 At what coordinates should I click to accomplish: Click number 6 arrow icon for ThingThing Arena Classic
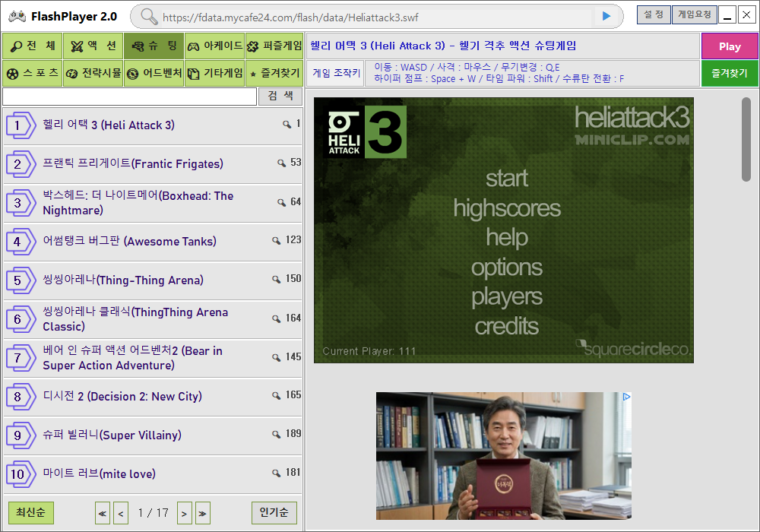click(21, 319)
